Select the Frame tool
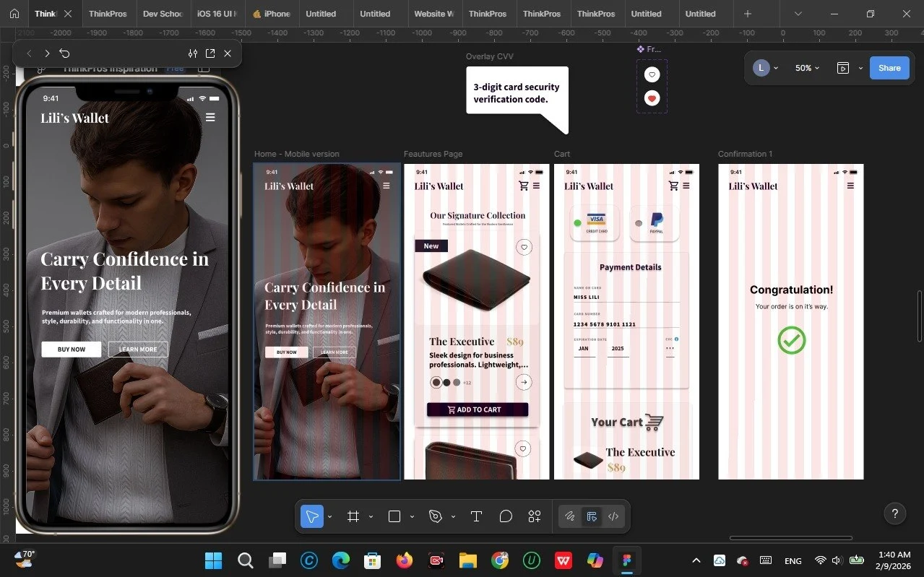This screenshot has width=924, height=577. click(353, 516)
